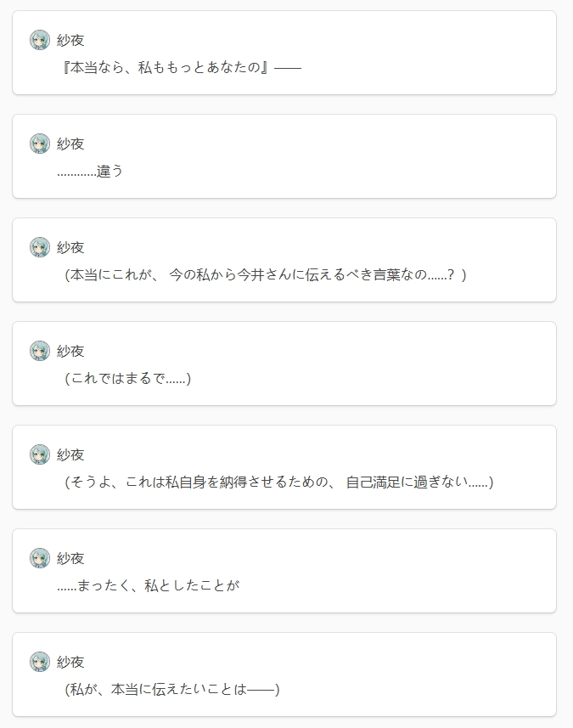Click the text '……まったく、私としたことが'
Viewport: 573px width, 728px height.
click(x=148, y=585)
